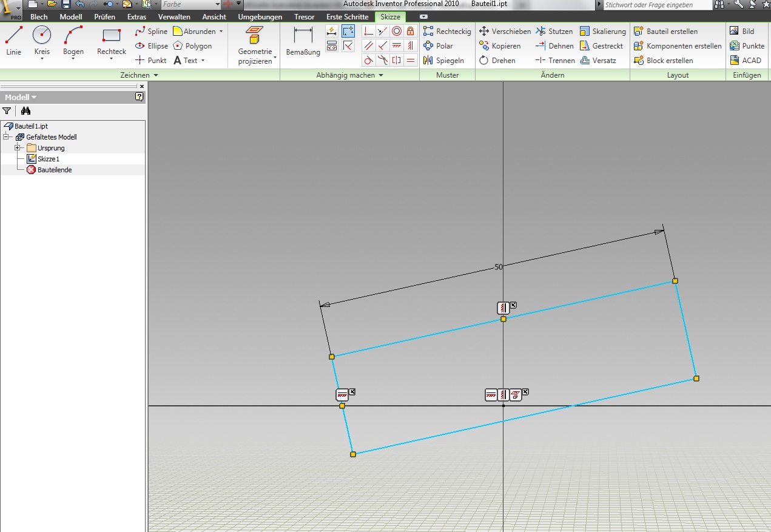The width and height of the screenshot is (771, 532).
Task: Select the Verschieben move tool
Action: click(505, 32)
